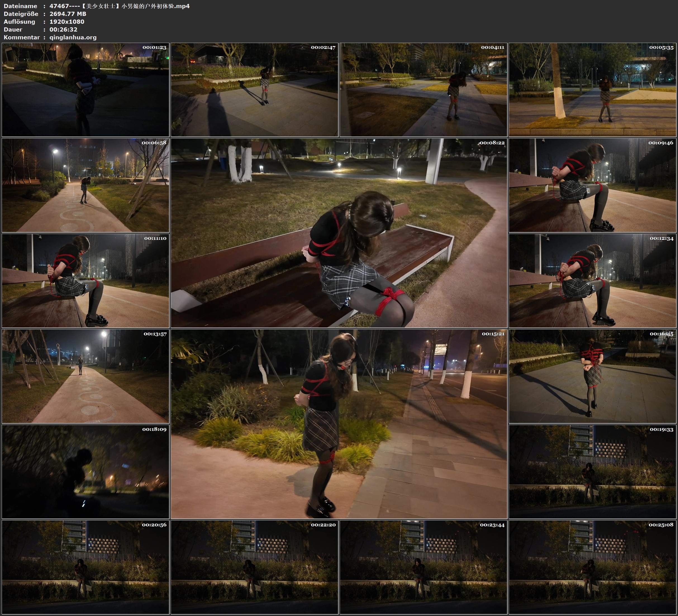The height and width of the screenshot is (616, 678).
Task: Click the frame timestamped 00:09:46
Action: (593, 185)
